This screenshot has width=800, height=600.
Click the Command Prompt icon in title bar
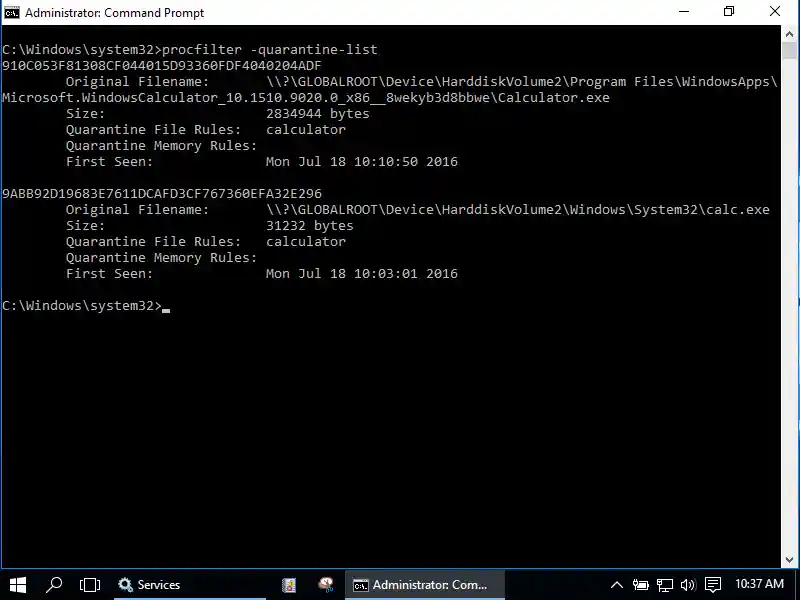click(x=12, y=12)
